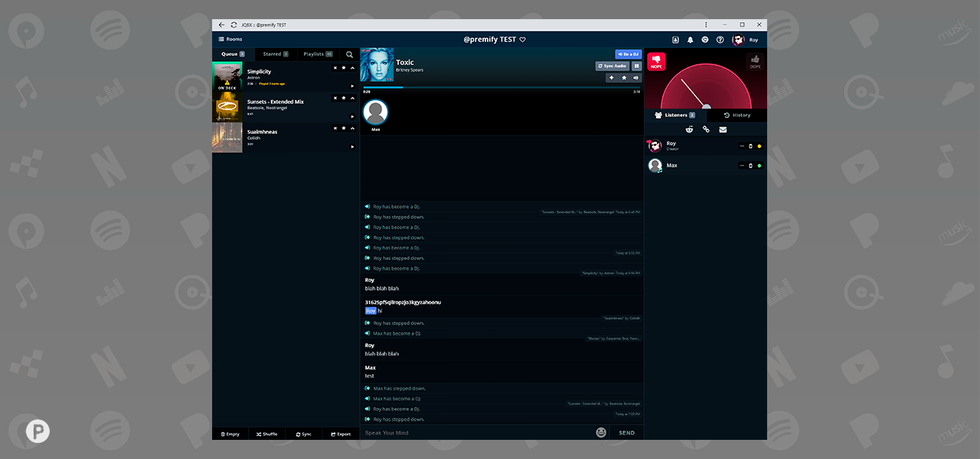Move Simplicity up in the queue

point(352,67)
